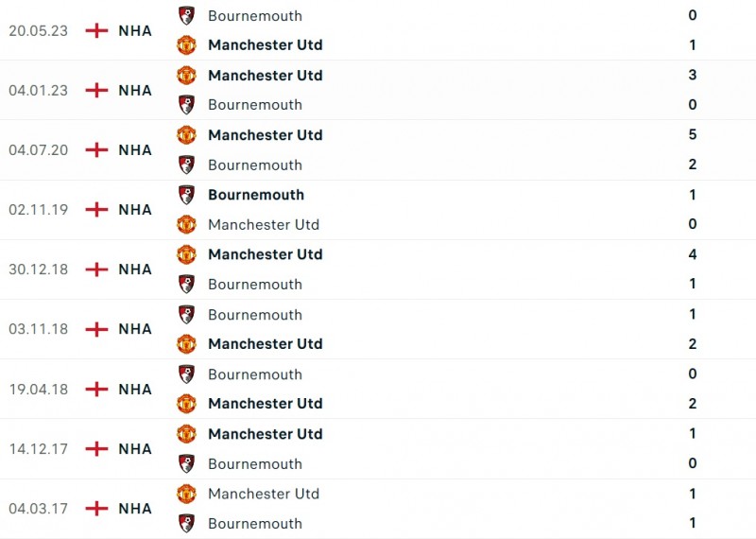Viewport: 756px width, 539px height.
Task: Open Manchester Utd team in 04.07.20 match
Action: (x=265, y=135)
